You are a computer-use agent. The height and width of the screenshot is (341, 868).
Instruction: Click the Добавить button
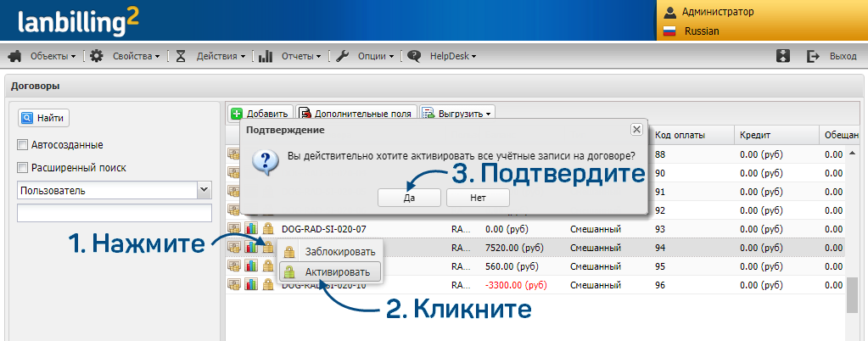[260, 114]
